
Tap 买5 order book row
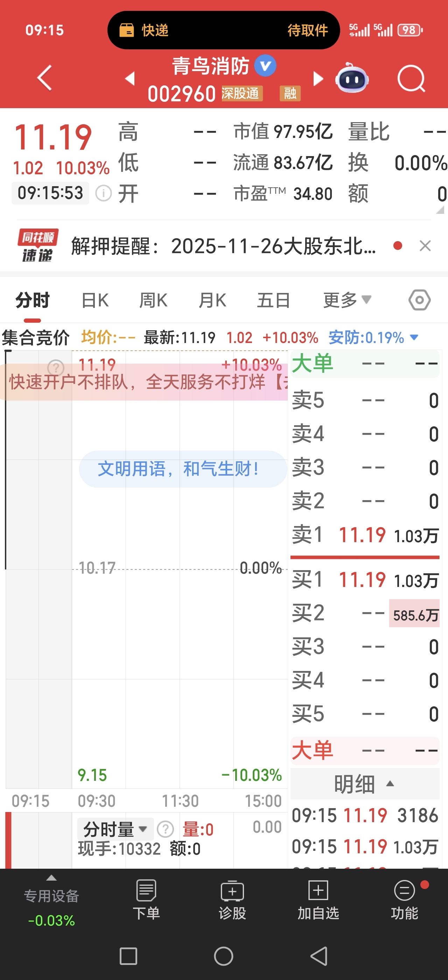pos(365,714)
